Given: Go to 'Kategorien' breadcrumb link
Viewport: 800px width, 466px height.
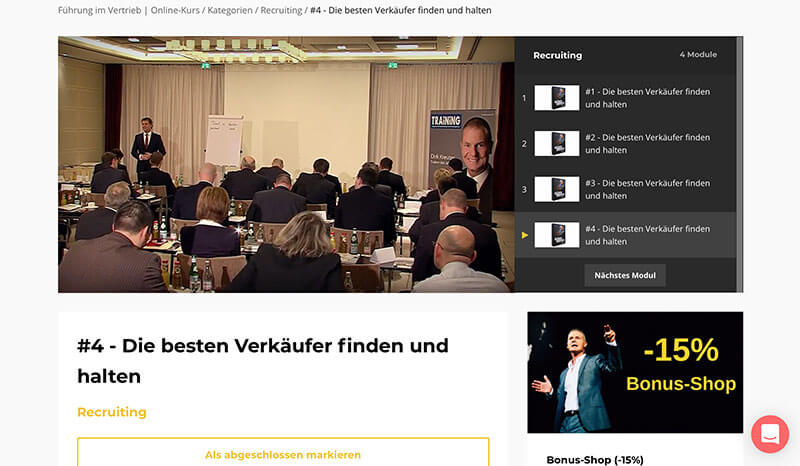Looking at the screenshot, I should 230,10.
